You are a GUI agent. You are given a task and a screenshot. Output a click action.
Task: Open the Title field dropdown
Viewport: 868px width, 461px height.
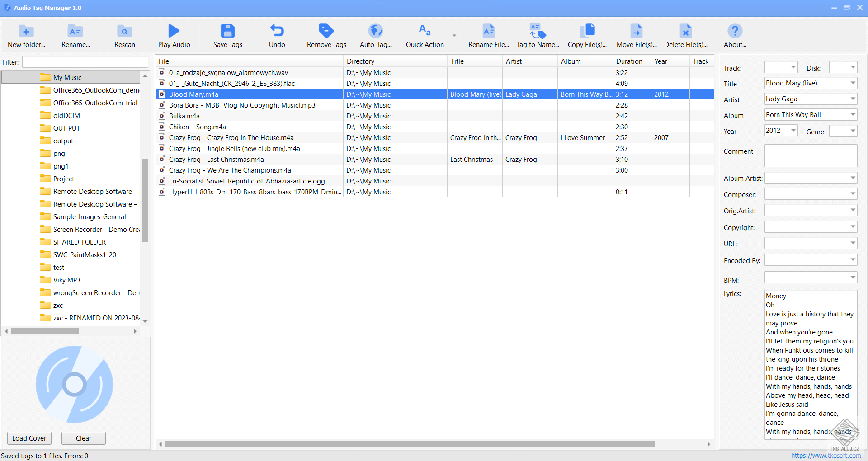click(853, 83)
